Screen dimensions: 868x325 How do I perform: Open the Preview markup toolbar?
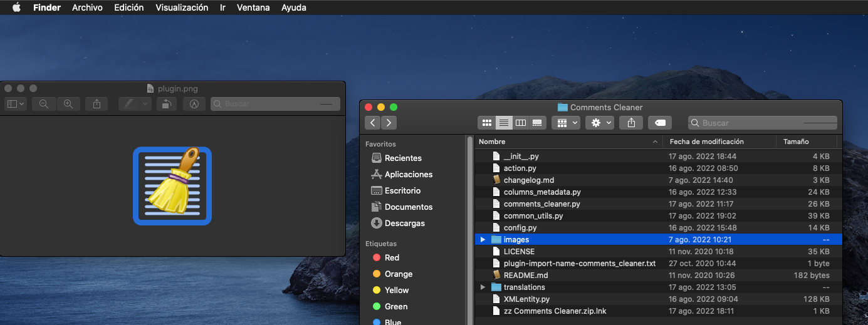click(194, 104)
